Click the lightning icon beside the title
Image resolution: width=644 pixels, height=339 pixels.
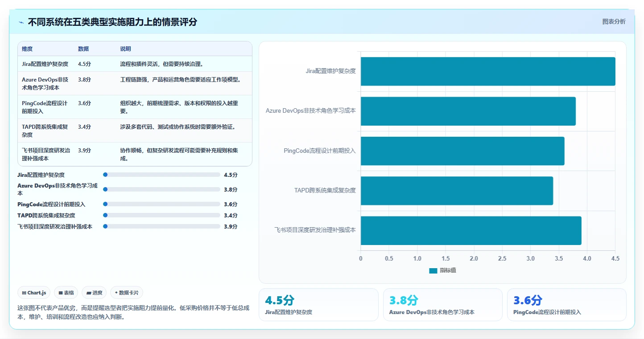[21, 22]
